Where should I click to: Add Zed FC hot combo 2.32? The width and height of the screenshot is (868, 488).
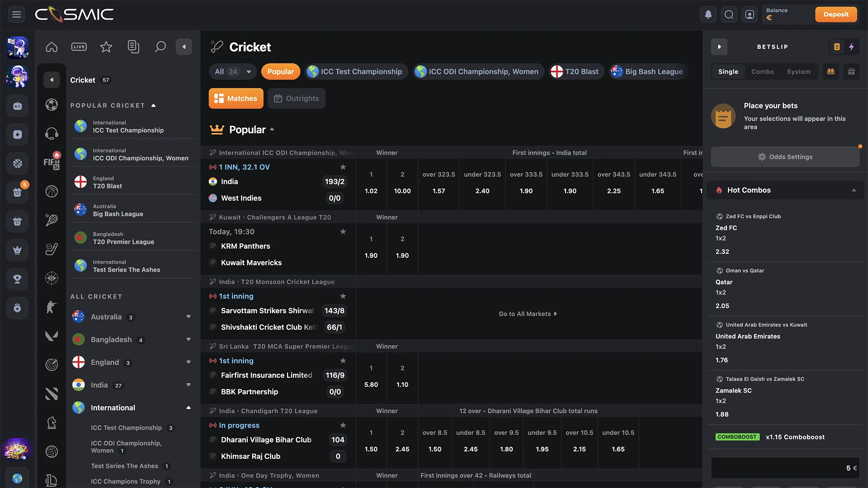click(785, 234)
